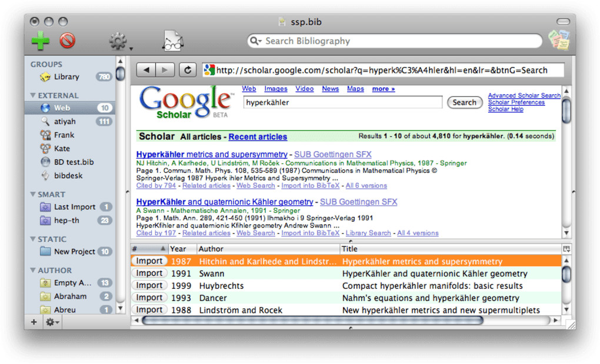Click All 4 versions link
The height and width of the screenshot is (364, 600).
pyautogui.click(x=418, y=233)
